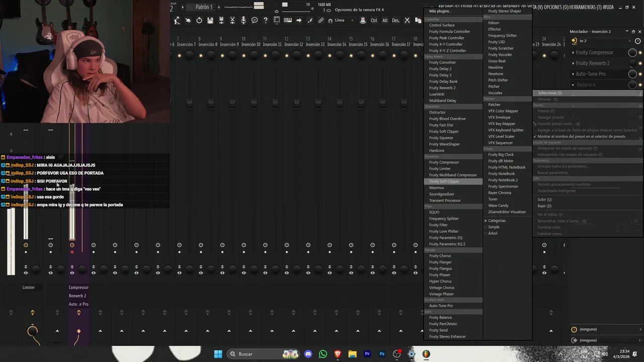Click the save project floppy icon
This screenshot has height=362, width=644.
pos(210,20)
